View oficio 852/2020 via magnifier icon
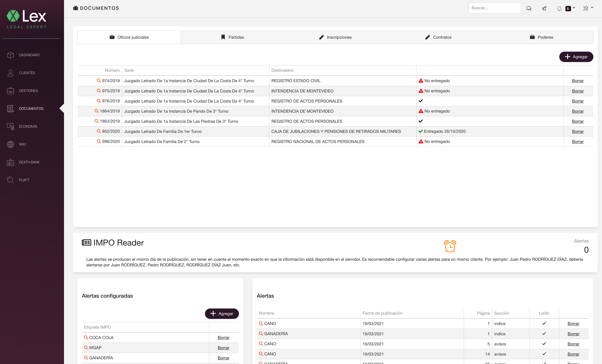 pos(99,131)
